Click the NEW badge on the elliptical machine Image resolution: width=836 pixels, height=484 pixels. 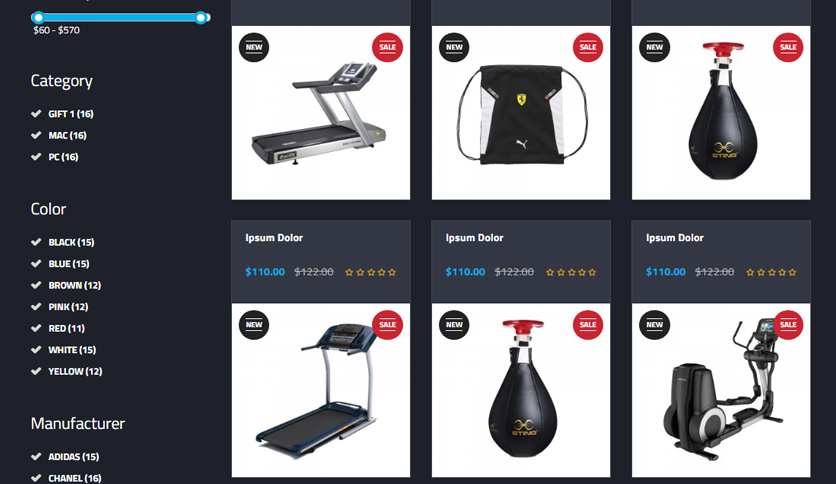coord(655,325)
